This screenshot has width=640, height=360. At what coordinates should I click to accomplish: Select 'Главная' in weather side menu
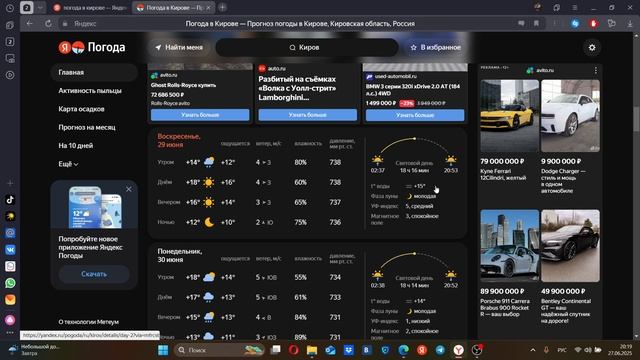click(94, 72)
